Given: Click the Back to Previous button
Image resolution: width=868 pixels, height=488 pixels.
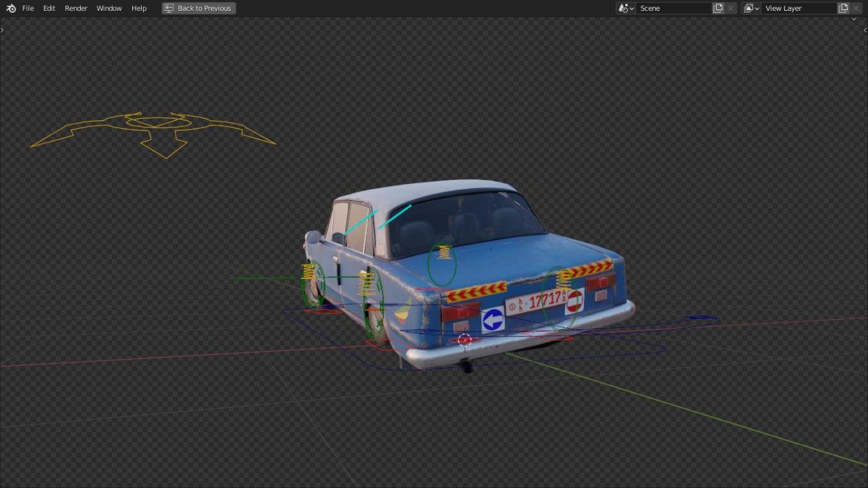Looking at the screenshot, I should click(199, 8).
